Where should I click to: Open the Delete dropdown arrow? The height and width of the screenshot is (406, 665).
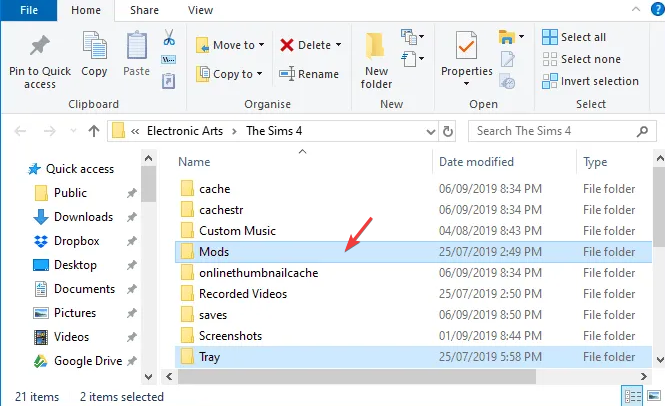click(x=338, y=45)
